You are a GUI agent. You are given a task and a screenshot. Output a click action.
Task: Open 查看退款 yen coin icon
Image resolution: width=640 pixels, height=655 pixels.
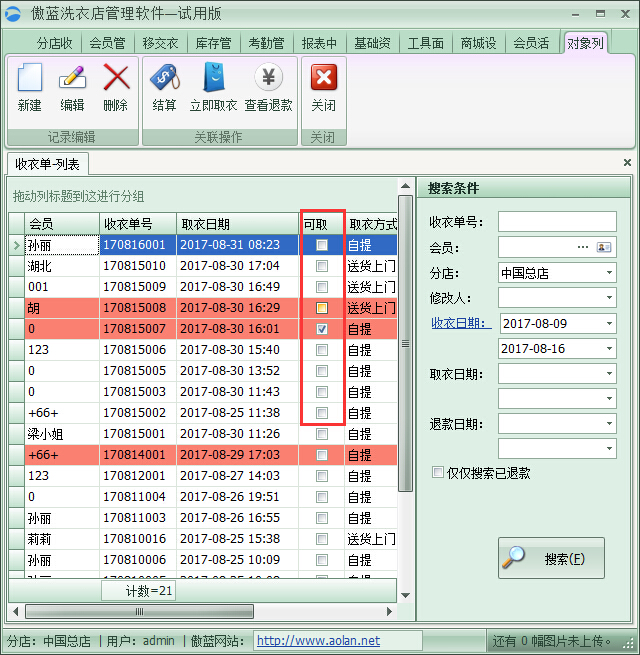[x=269, y=77]
